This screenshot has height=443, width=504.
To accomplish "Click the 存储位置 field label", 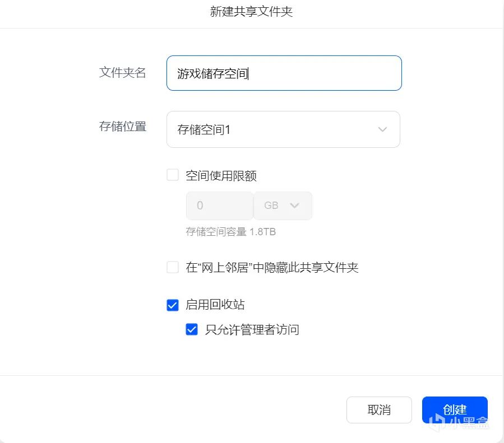I will [x=123, y=127].
